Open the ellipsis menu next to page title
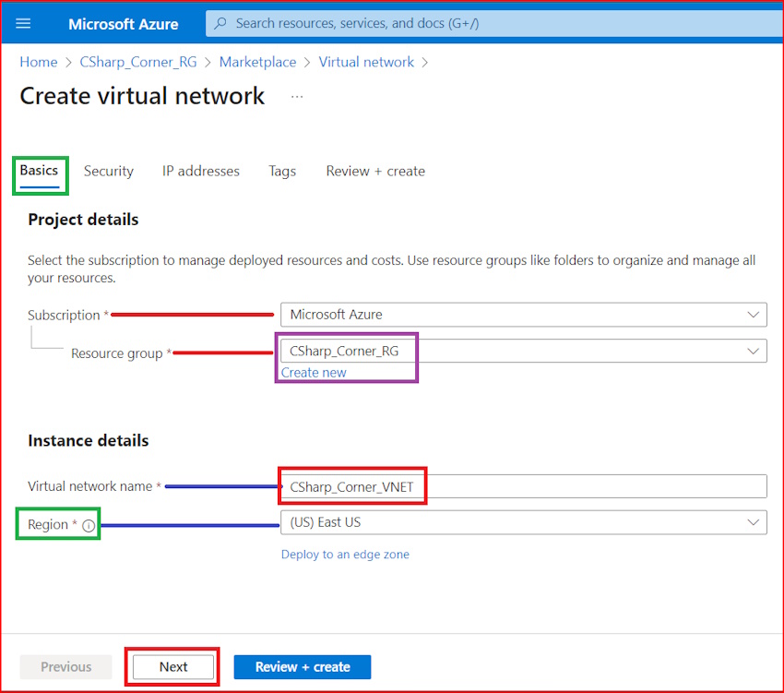 (x=298, y=96)
